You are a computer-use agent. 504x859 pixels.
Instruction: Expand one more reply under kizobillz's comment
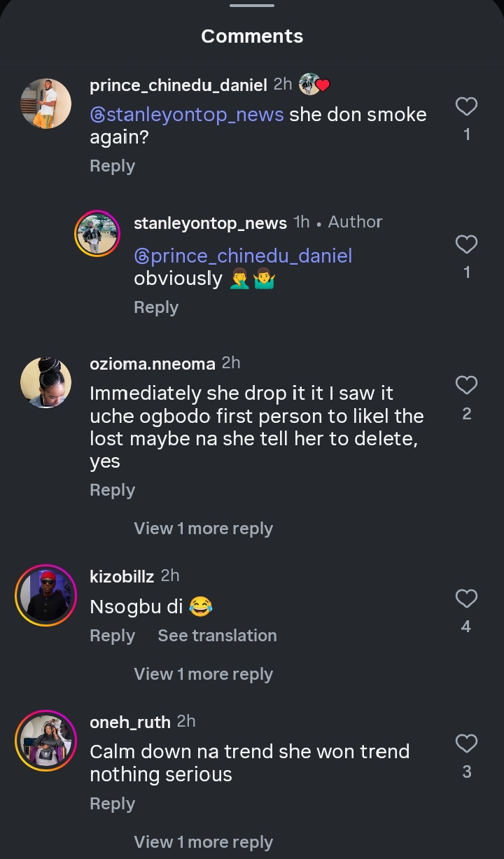pos(203,674)
